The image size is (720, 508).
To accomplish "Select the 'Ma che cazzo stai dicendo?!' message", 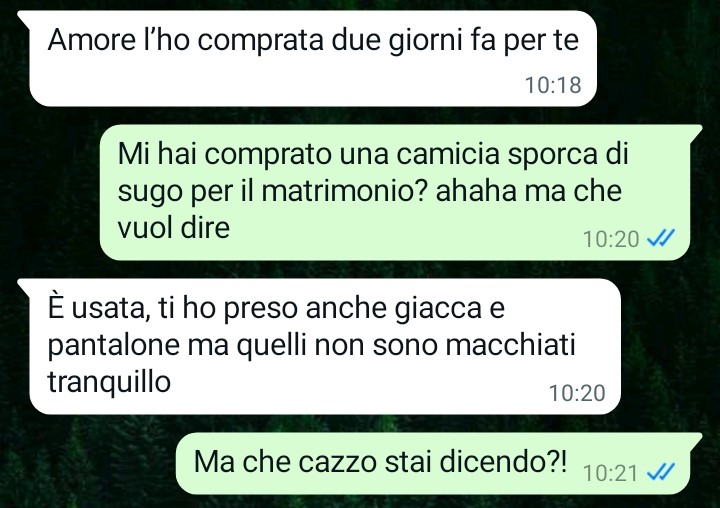I will click(439, 463).
